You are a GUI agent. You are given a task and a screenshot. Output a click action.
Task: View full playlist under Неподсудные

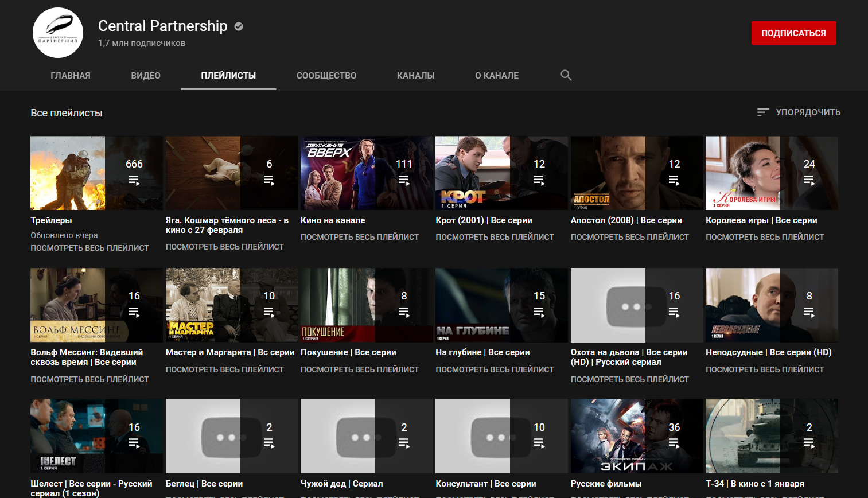(764, 369)
